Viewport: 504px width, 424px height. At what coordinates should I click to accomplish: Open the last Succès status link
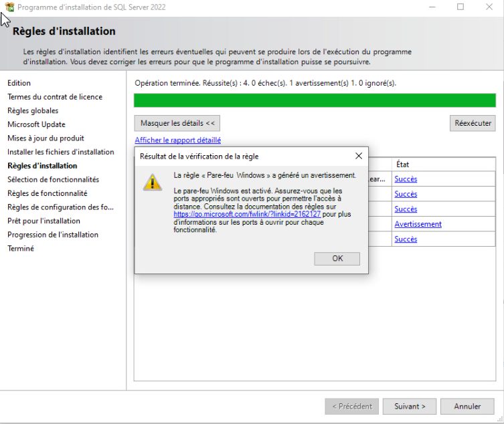click(x=406, y=239)
